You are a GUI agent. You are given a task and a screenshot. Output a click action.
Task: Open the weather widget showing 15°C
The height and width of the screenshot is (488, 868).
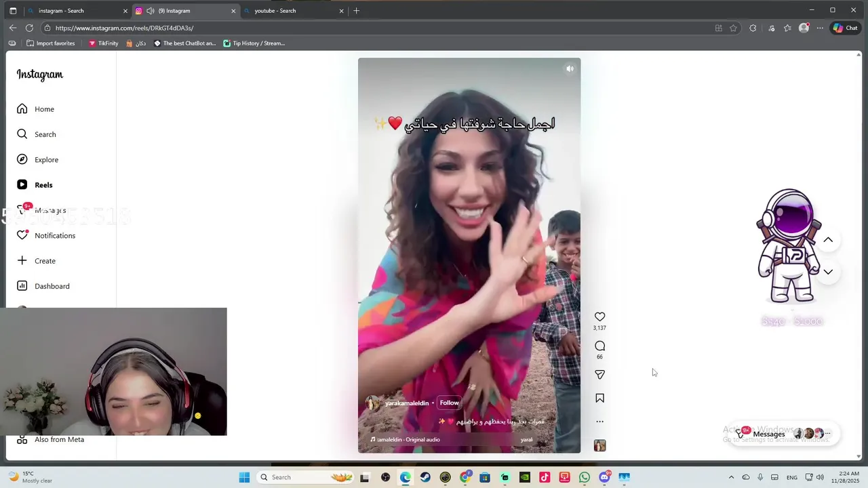[x=31, y=477]
